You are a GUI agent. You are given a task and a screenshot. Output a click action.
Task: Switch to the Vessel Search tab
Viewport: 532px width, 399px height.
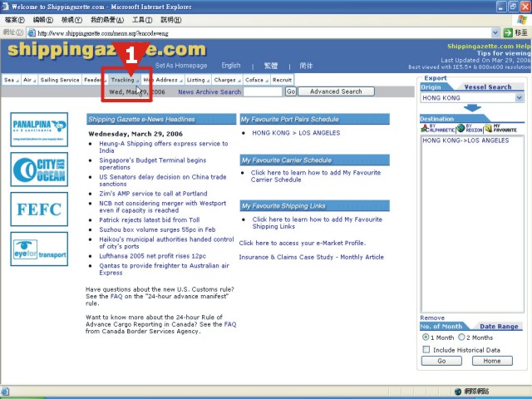point(488,87)
